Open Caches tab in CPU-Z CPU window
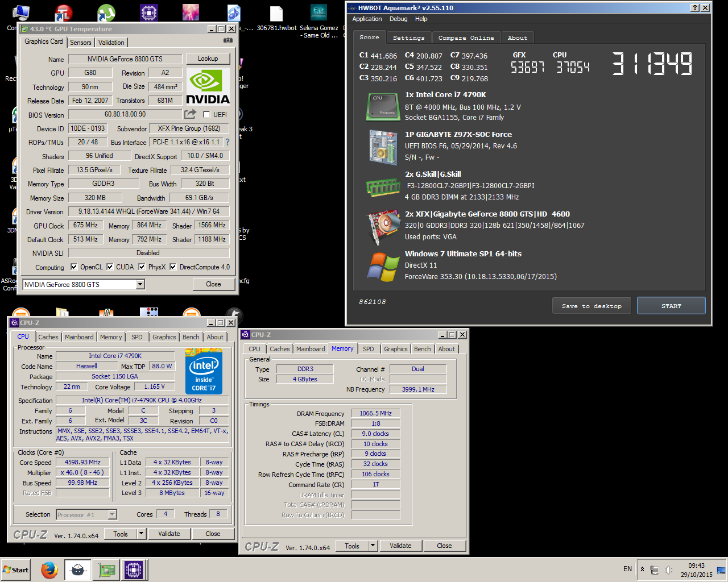728x582 pixels. click(x=48, y=337)
